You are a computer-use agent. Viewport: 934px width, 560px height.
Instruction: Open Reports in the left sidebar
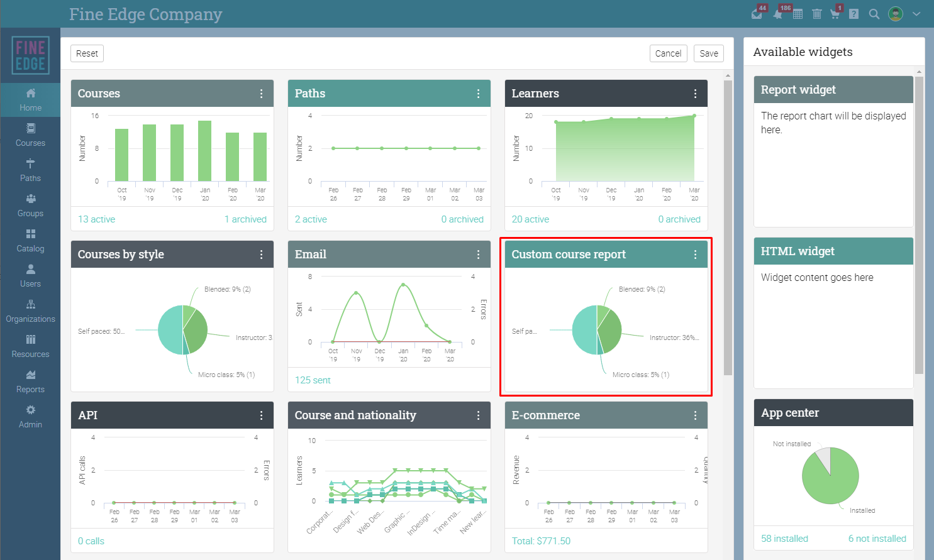coord(30,382)
